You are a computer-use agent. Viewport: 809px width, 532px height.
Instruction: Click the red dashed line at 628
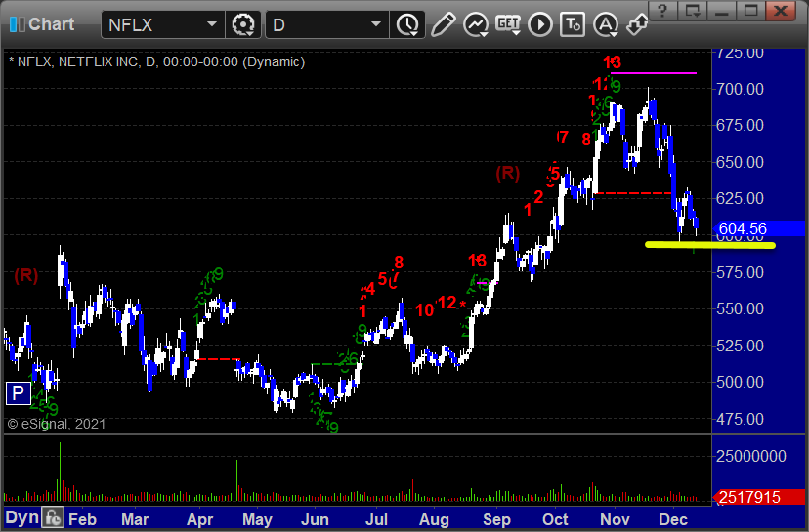[x=632, y=193]
